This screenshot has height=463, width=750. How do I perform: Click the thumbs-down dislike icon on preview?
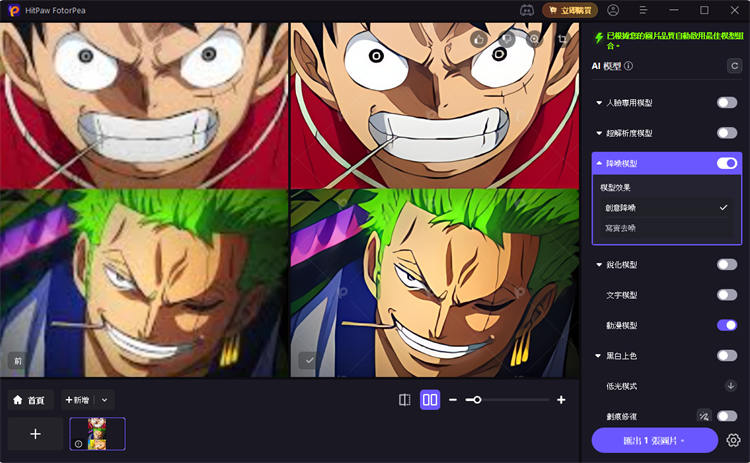point(507,39)
